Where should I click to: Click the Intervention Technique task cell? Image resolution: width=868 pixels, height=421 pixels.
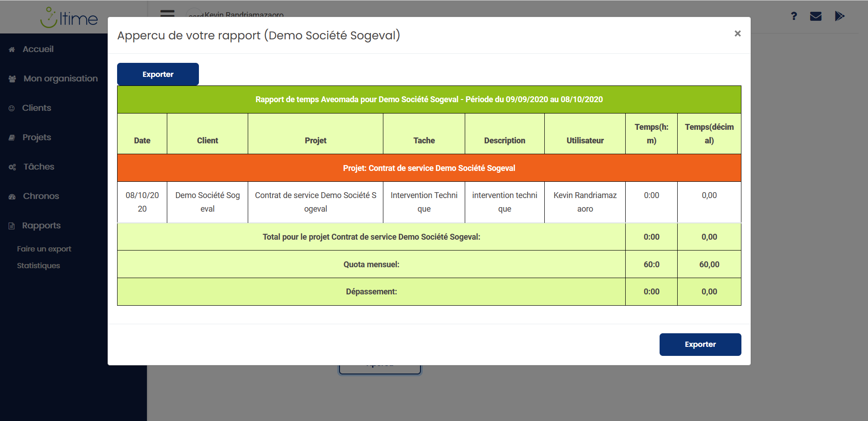424,202
